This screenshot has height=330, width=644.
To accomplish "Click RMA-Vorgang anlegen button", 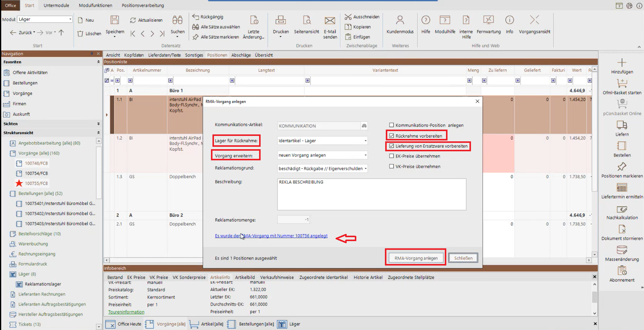I will click(416, 258).
